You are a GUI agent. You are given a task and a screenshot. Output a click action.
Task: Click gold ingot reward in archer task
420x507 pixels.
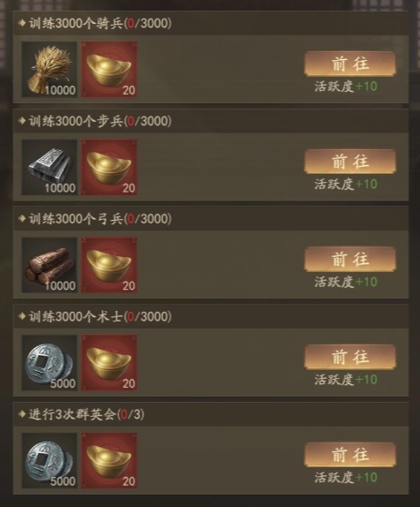[x=109, y=265]
